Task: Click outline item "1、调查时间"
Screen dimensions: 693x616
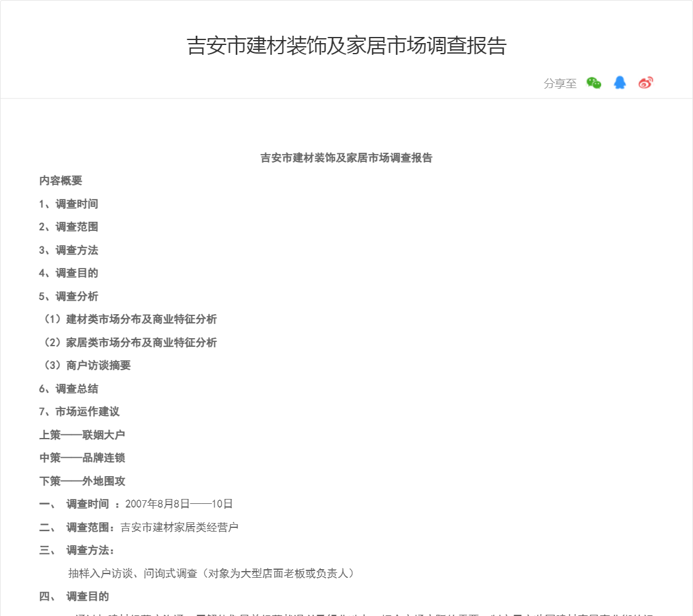Action: click(68, 204)
